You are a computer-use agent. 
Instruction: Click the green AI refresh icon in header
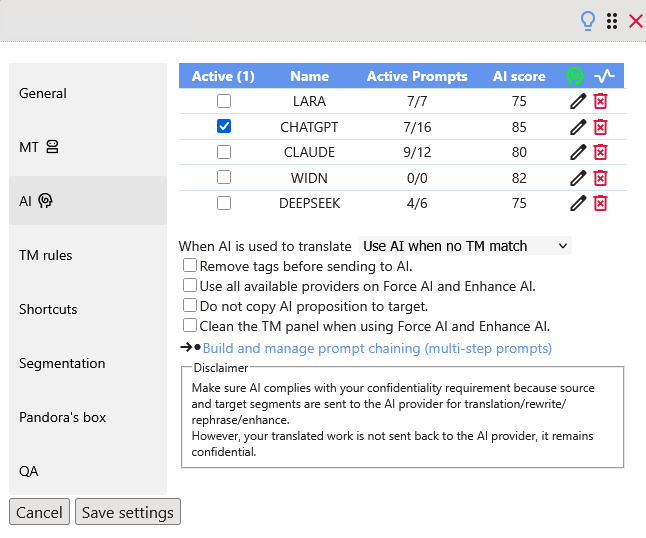pos(575,76)
